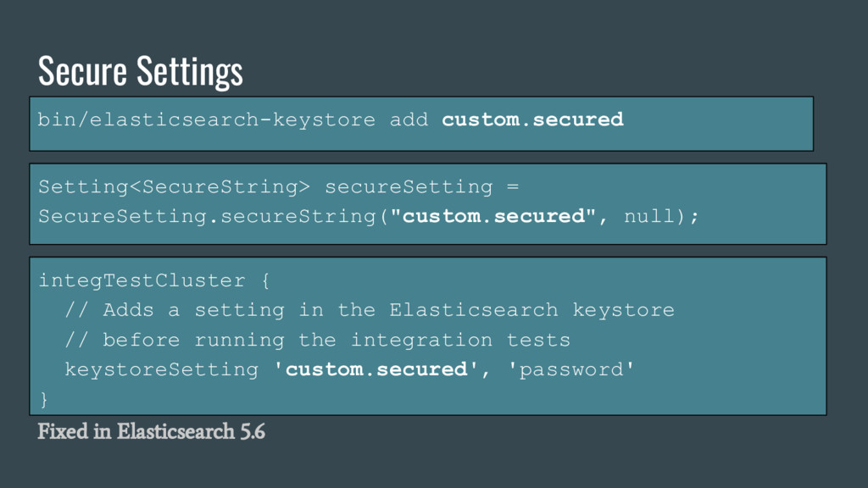
Task: Click the word "Elasticsearch" in the first comment line
Action: 474,310
